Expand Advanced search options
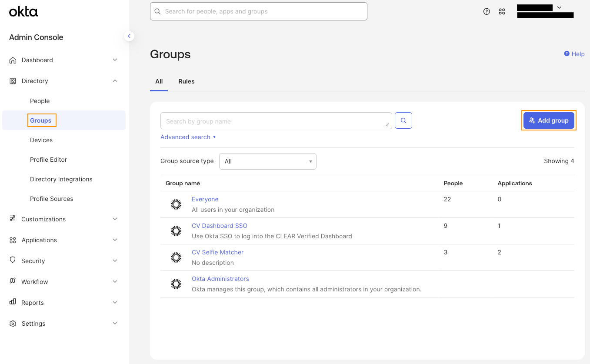The height and width of the screenshot is (364, 590). coord(188,137)
